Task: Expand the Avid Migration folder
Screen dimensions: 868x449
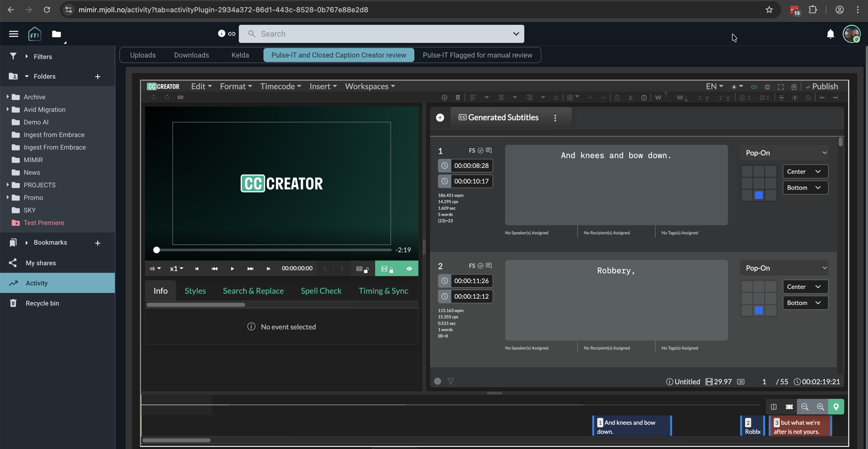Action: click(8, 109)
